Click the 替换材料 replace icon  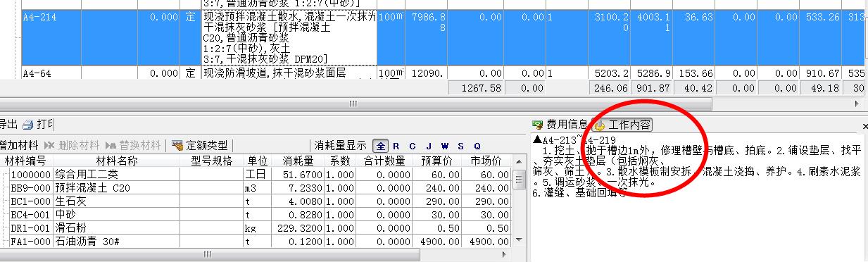[x=111, y=146]
